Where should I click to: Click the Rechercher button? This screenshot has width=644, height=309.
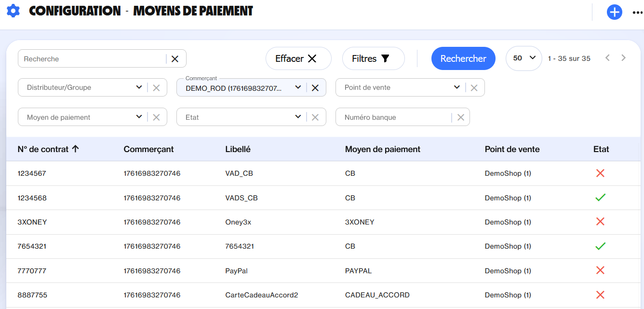click(463, 58)
